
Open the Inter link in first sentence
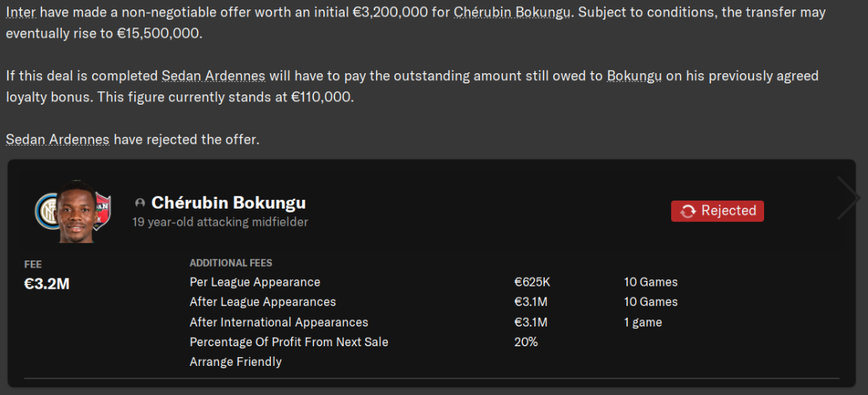pos(19,15)
